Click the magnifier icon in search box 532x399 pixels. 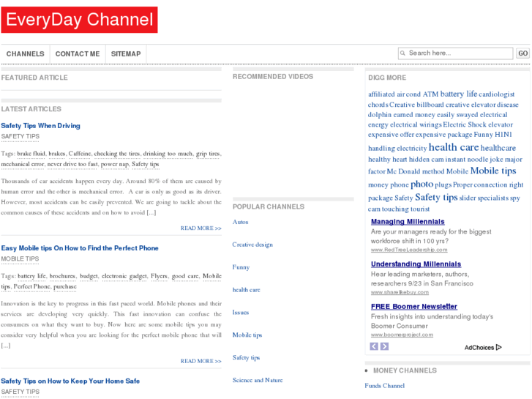(402, 53)
